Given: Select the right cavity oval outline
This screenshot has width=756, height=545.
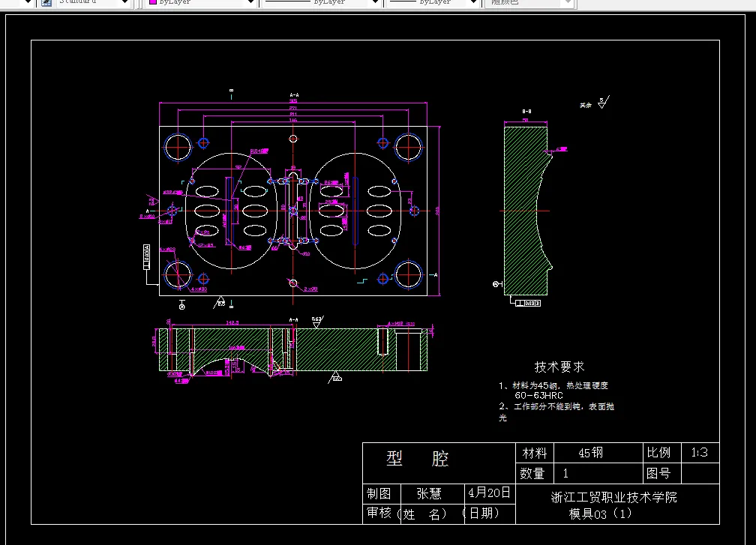Looking at the screenshot, I should (355, 211).
